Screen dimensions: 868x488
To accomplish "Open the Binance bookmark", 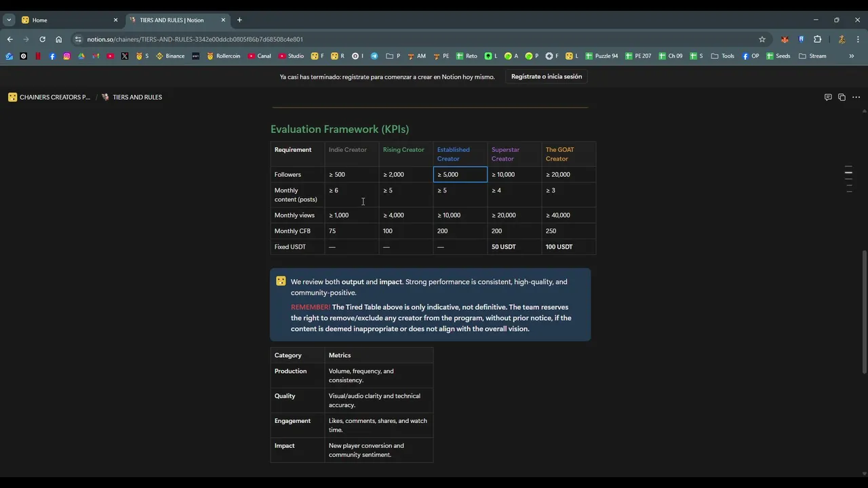I will 170,56.
